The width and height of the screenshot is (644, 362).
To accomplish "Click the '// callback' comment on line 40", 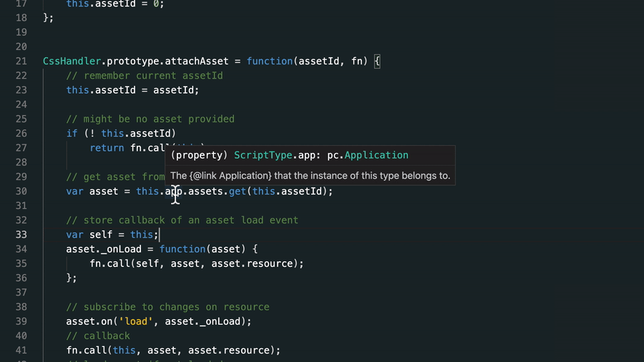I will tap(98, 336).
